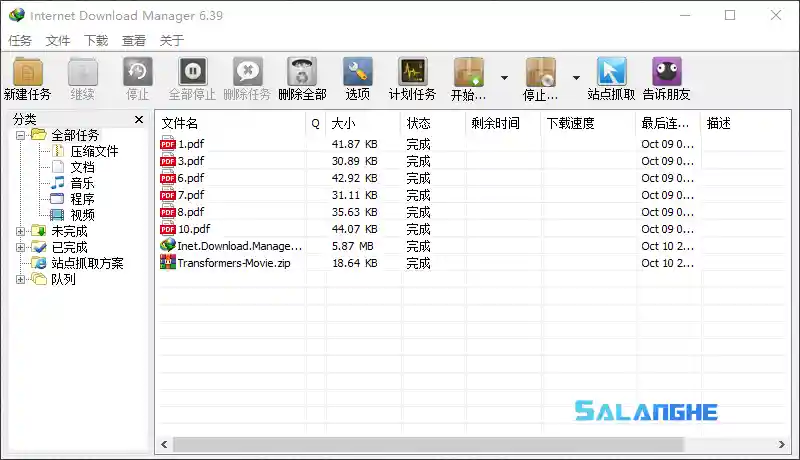Expand the 已完成 tree node

click(20, 247)
